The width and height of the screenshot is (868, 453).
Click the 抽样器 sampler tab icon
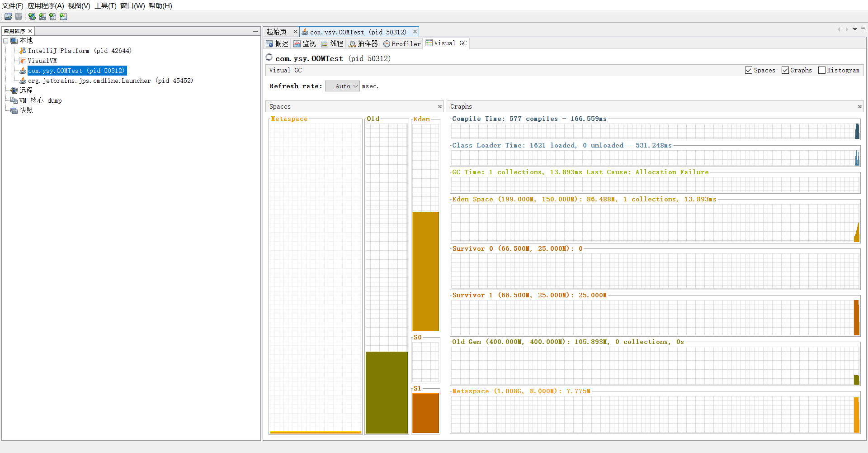coord(352,44)
